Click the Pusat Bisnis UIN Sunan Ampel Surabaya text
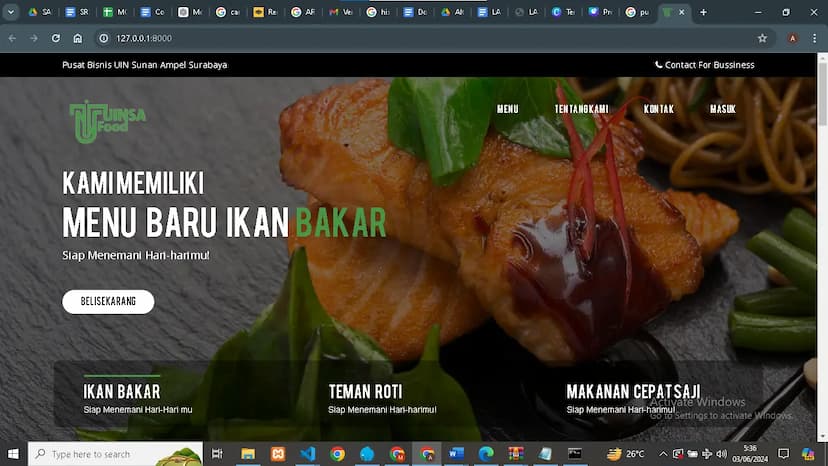This screenshot has height=466, width=828. click(145, 65)
